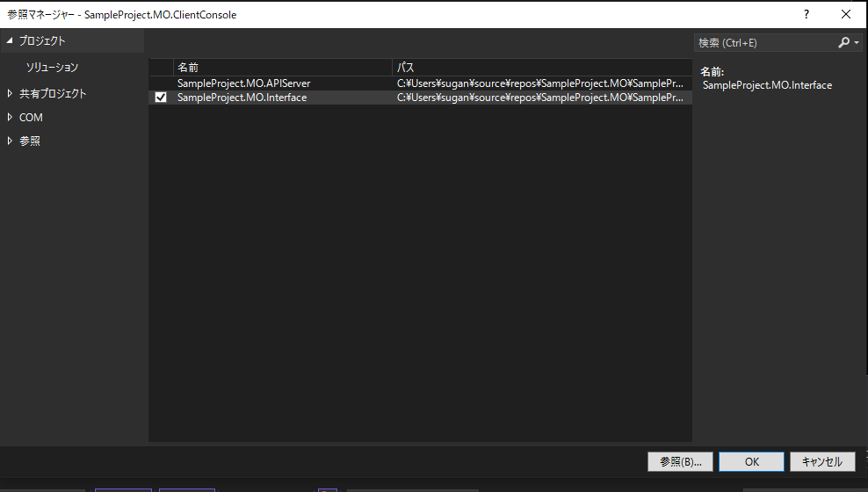
Task: Select the COM category label
Action: click(31, 118)
